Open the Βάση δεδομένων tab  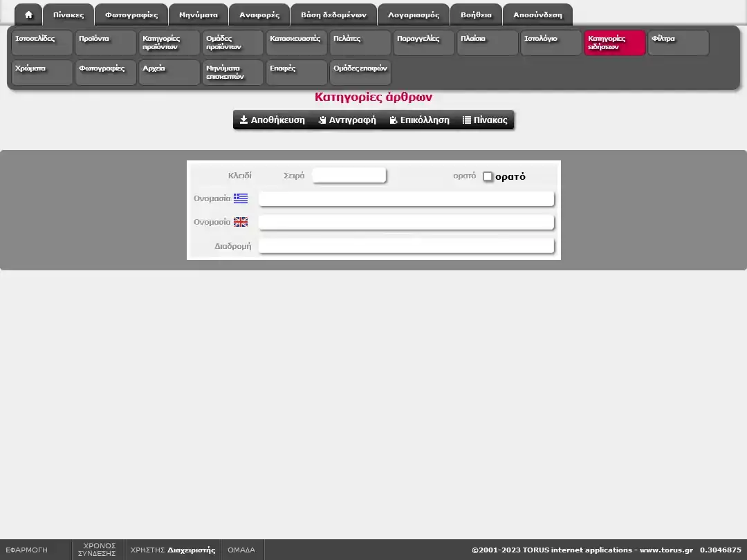333,15
